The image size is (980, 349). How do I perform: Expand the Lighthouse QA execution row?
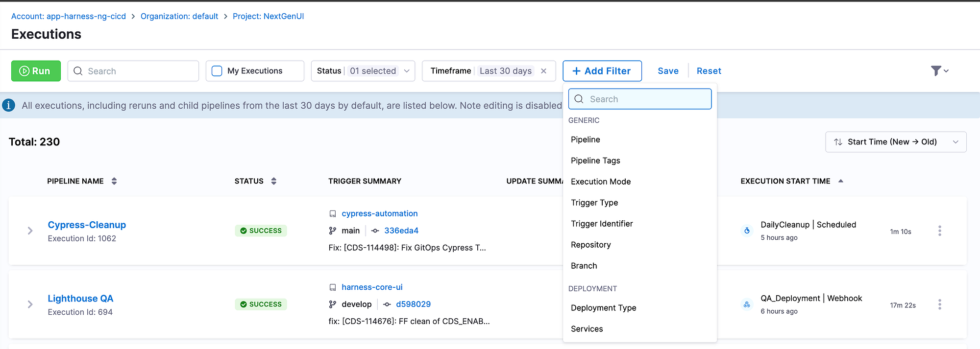(x=30, y=304)
